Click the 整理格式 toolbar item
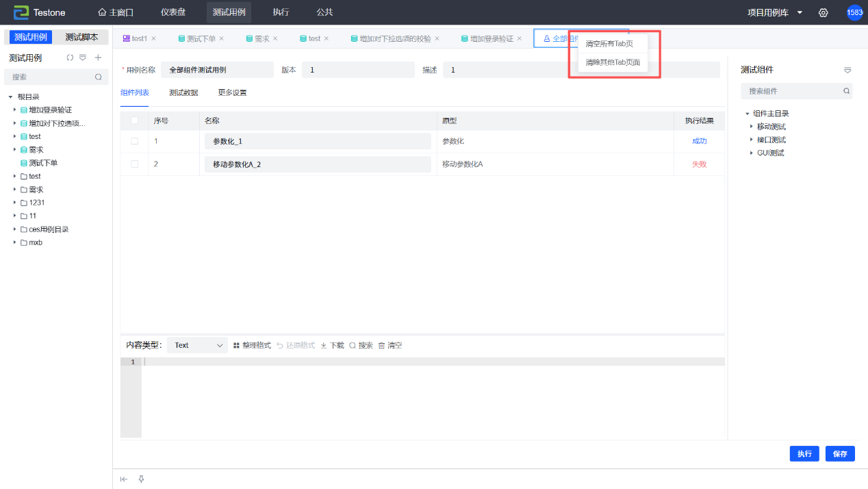 click(x=252, y=346)
